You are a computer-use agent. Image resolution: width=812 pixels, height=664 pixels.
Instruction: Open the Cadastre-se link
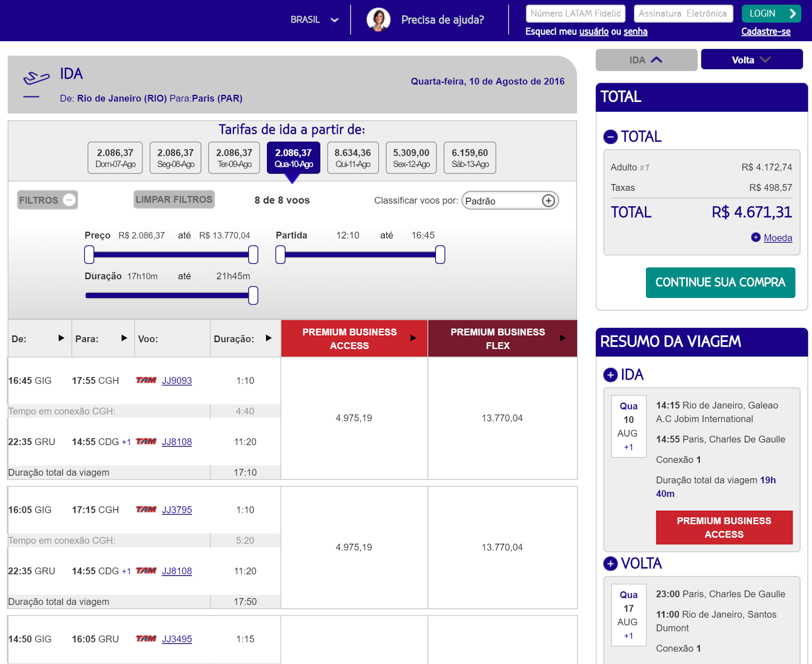766,31
